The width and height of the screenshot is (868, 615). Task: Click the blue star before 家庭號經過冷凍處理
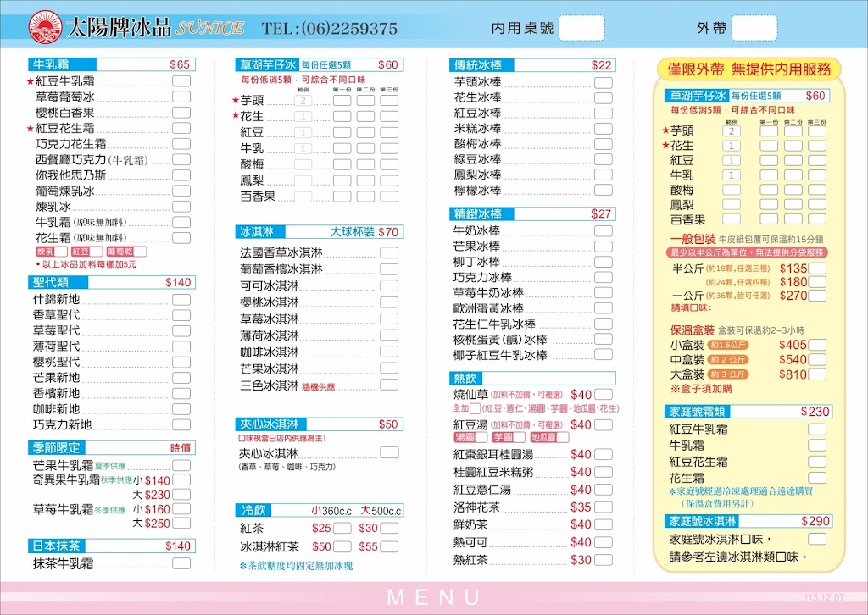(x=672, y=490)
